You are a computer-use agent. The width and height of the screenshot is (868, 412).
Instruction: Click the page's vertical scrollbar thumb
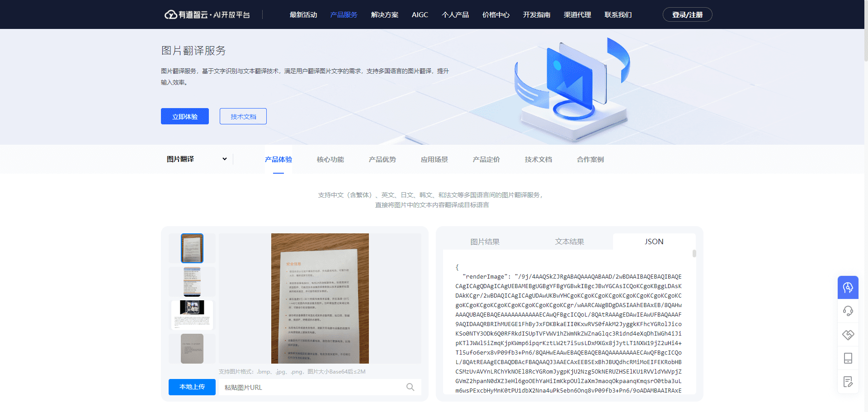tap(866, 31)
